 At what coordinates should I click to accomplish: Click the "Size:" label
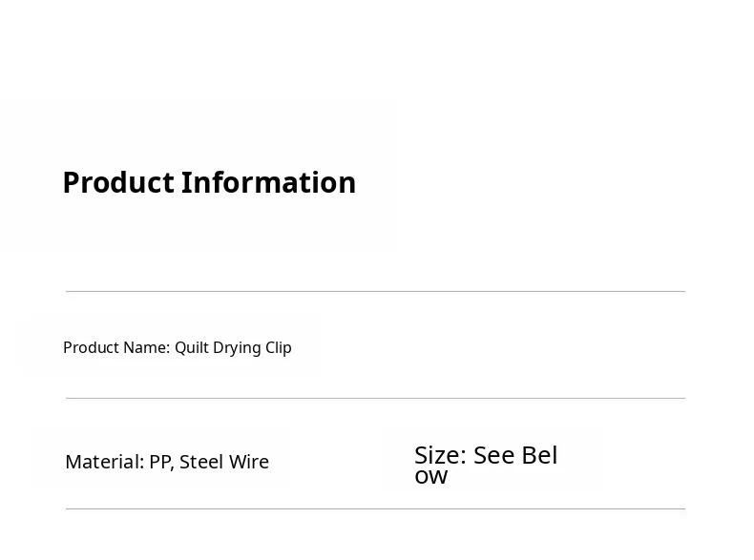tap(441, 455)
